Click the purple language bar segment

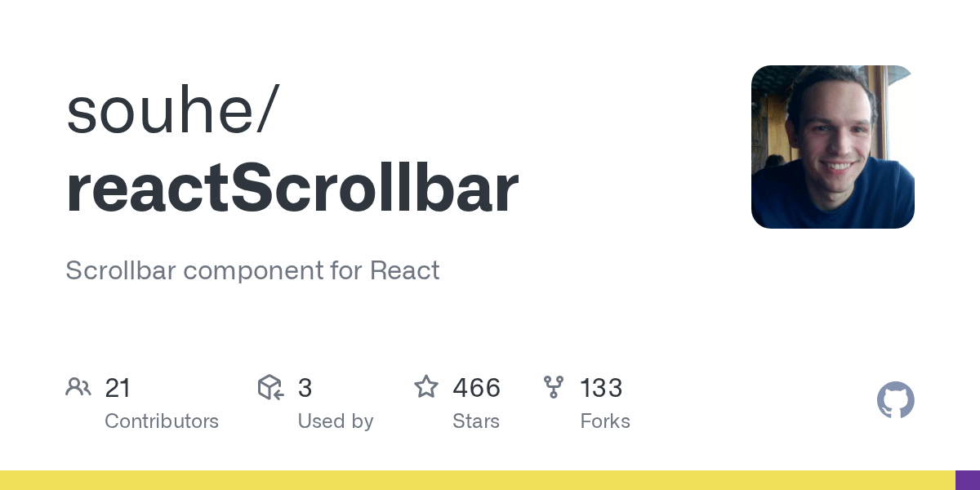(x=967, y=480)
